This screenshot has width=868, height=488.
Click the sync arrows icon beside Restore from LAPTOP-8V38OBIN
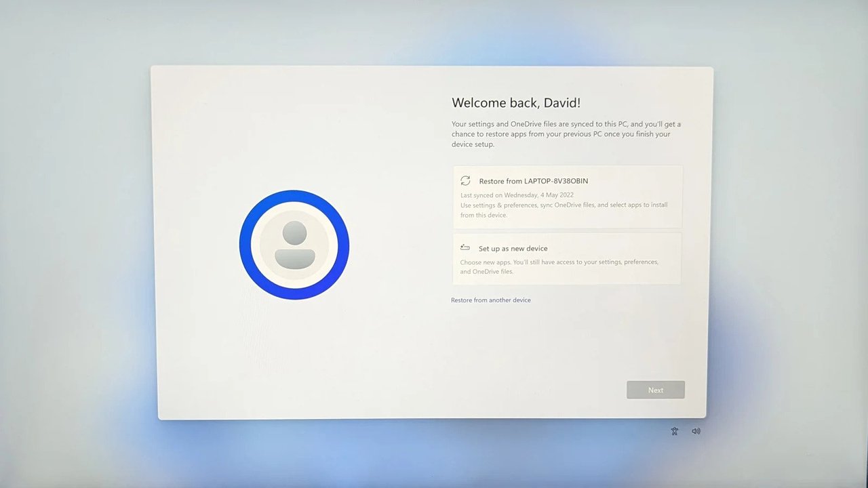pyautogui.click(x=465, y=181)
